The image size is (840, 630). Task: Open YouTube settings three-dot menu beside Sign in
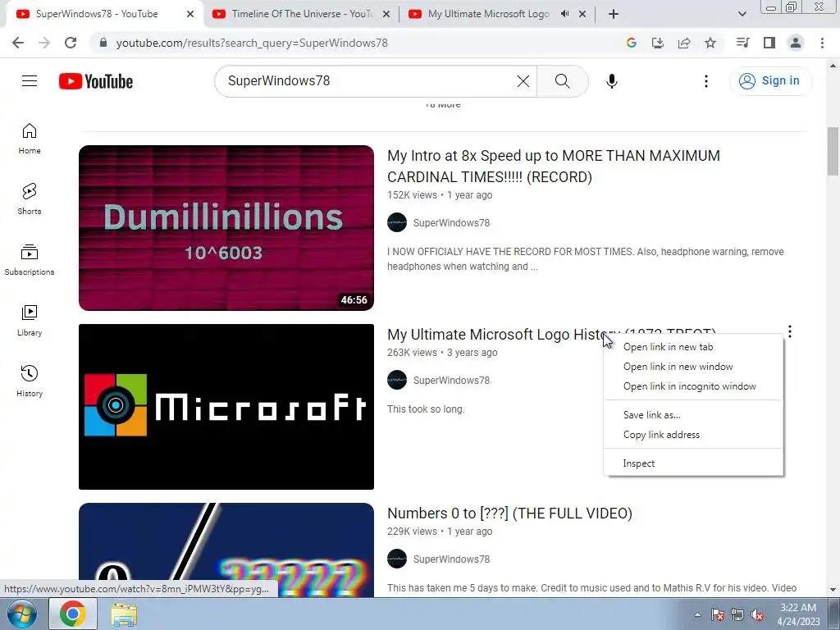[x=706, y=81]
